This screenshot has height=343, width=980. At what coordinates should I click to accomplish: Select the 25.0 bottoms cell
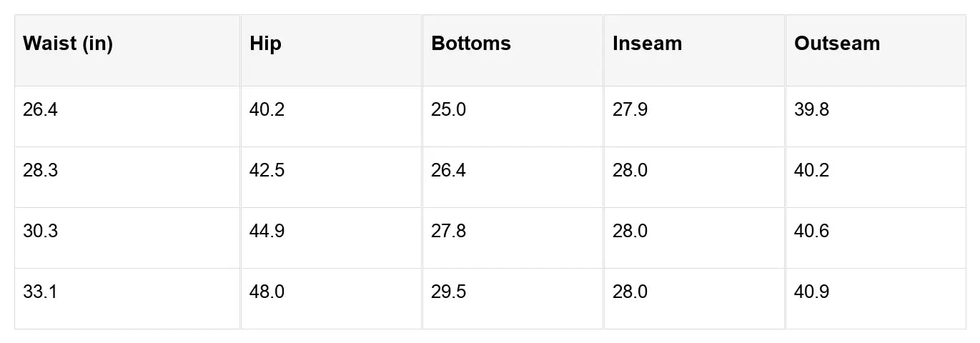click(x=448, y=111)
